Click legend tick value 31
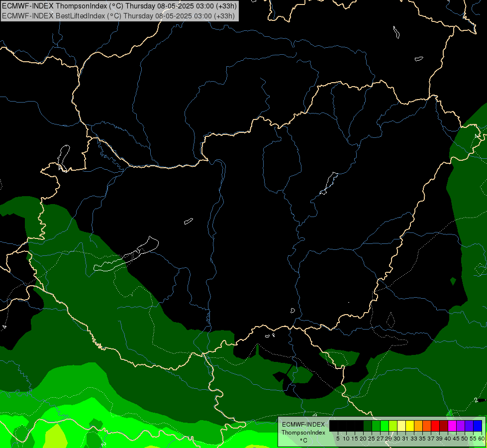487x448 pixels. pos(405,439)
